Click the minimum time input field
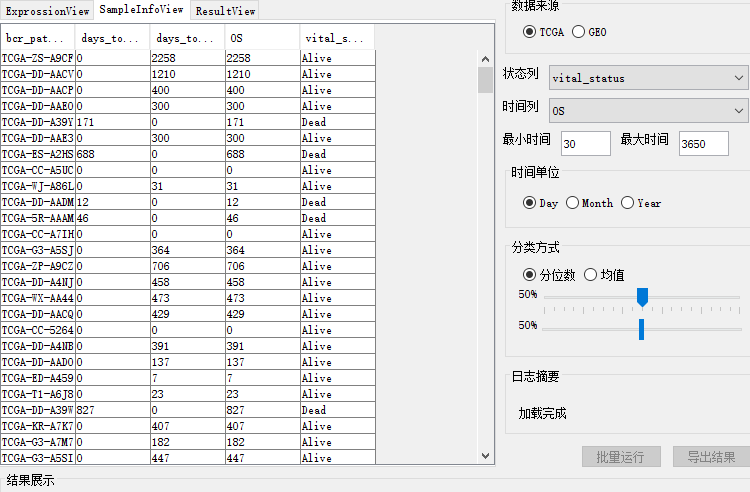Screen dimensions: 750x492 [585, 143]
